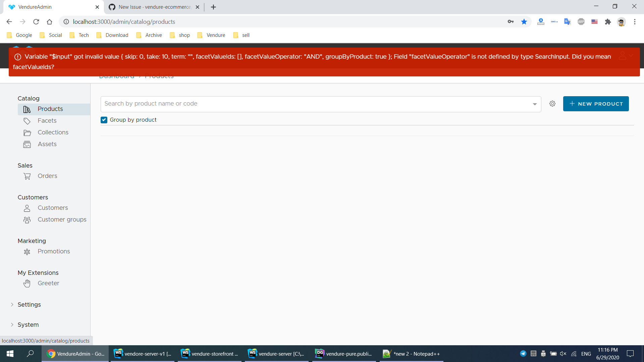This screenshot has height=362, width=644.
Task: Click ENG language indicator
Action: point(586,354)
